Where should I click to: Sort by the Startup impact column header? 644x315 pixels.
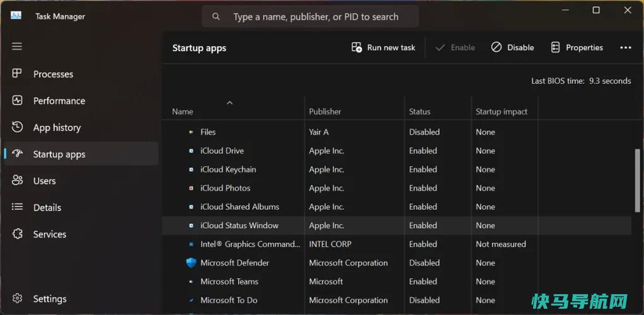[502, 112]
